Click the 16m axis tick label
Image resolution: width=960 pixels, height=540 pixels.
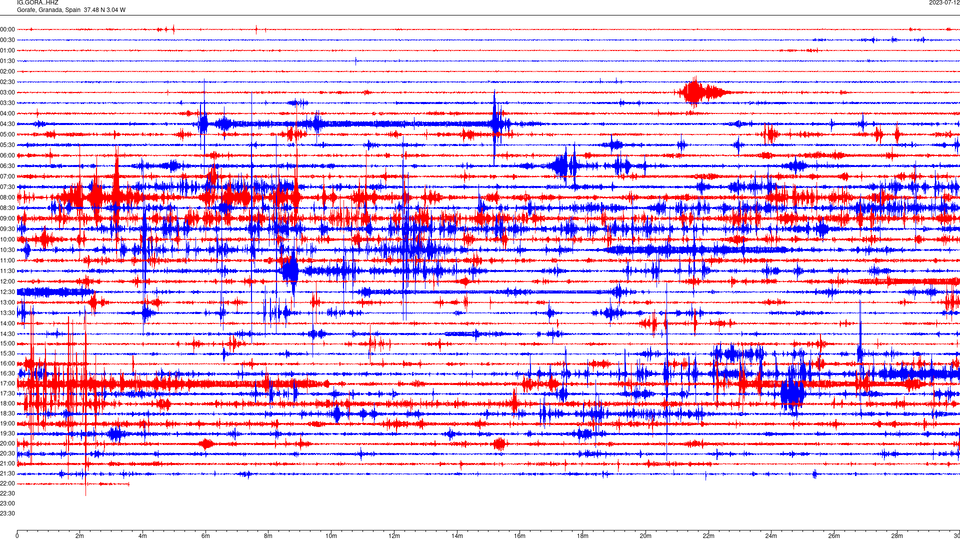519,536
